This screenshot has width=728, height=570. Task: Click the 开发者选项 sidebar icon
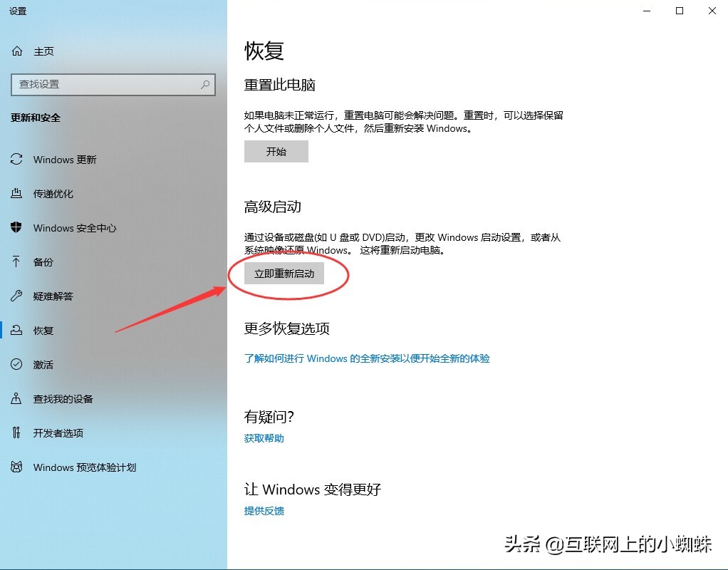(x=19, y=432)
